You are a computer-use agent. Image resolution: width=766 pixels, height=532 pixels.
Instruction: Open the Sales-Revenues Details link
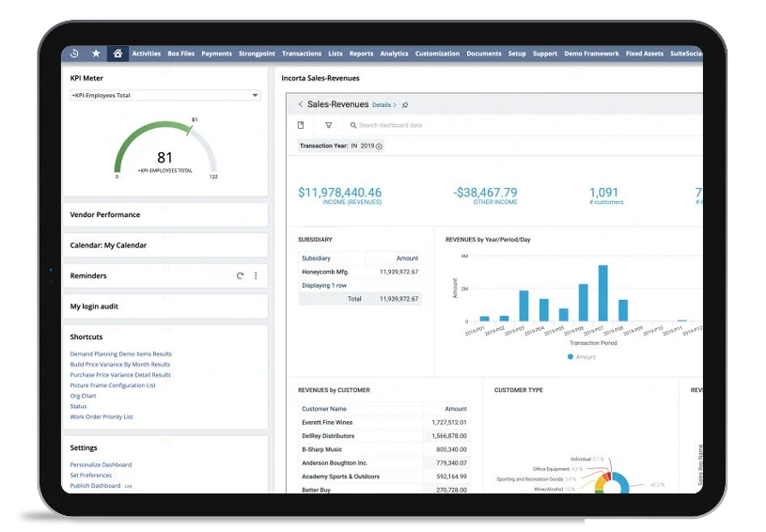[x=384, y=105]
